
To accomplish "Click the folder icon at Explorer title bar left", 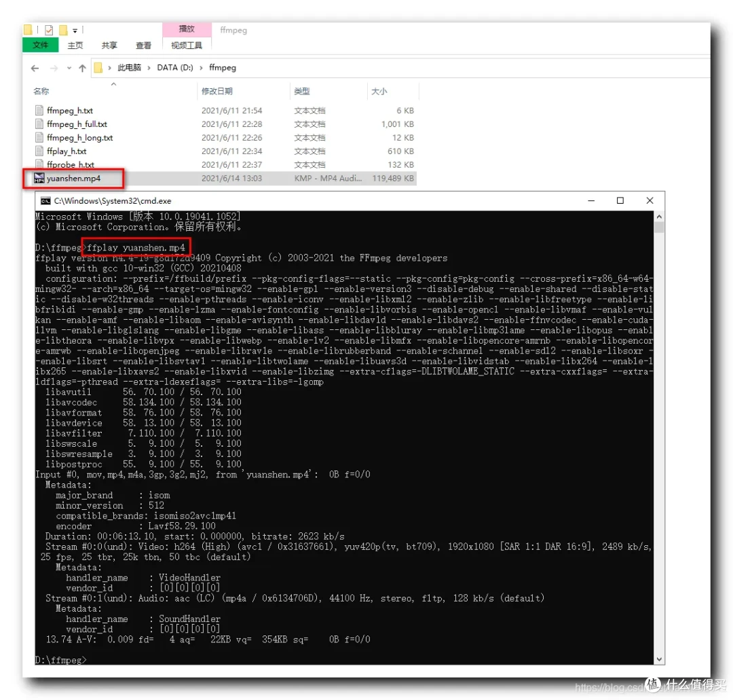I will point(28,30).
